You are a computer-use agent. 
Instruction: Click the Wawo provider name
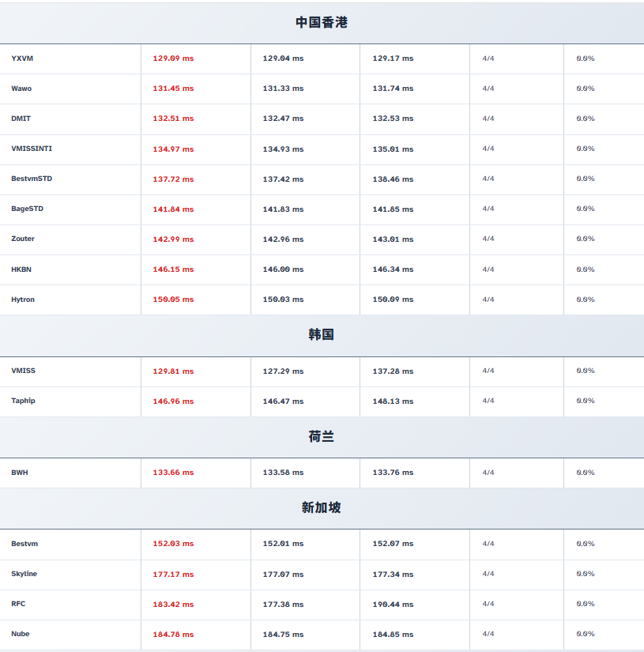tap(21, 89)
